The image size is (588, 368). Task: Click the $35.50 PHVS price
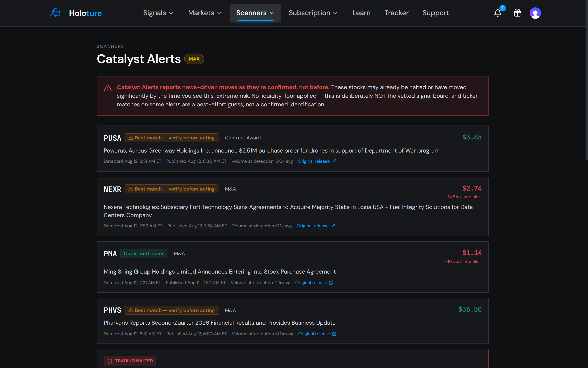[x=470, y=309]
